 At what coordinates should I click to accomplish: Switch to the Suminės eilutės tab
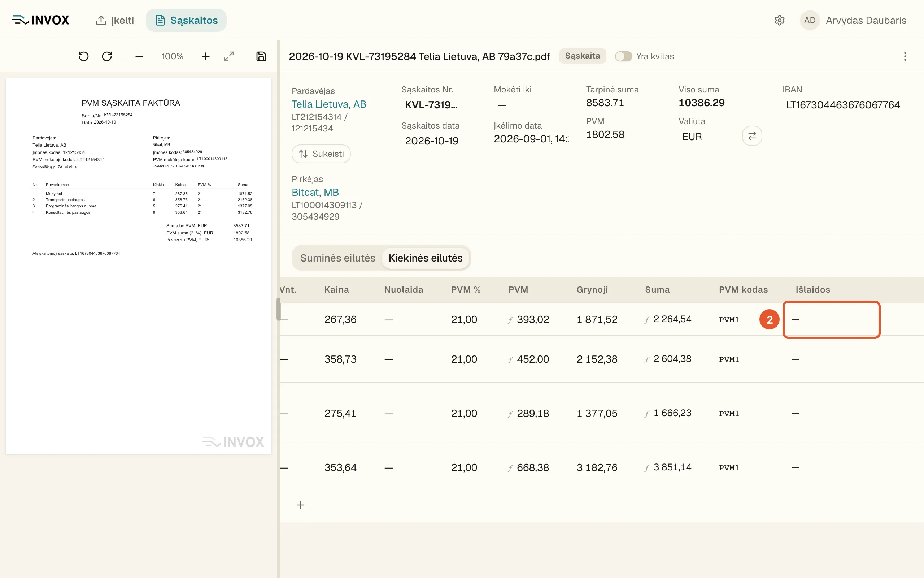coord(337,258)
